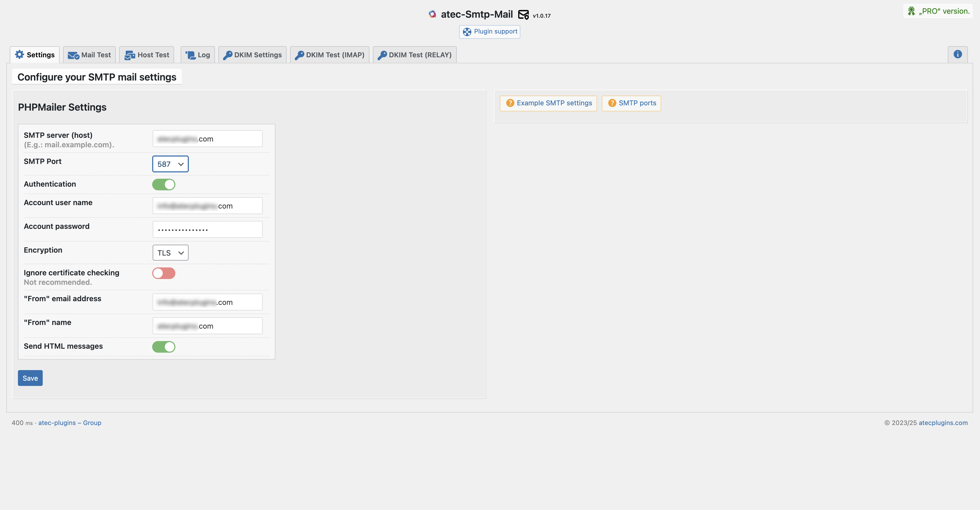
Task: Click the scroll icon on the Log tab
Action: tap(190, 55)
